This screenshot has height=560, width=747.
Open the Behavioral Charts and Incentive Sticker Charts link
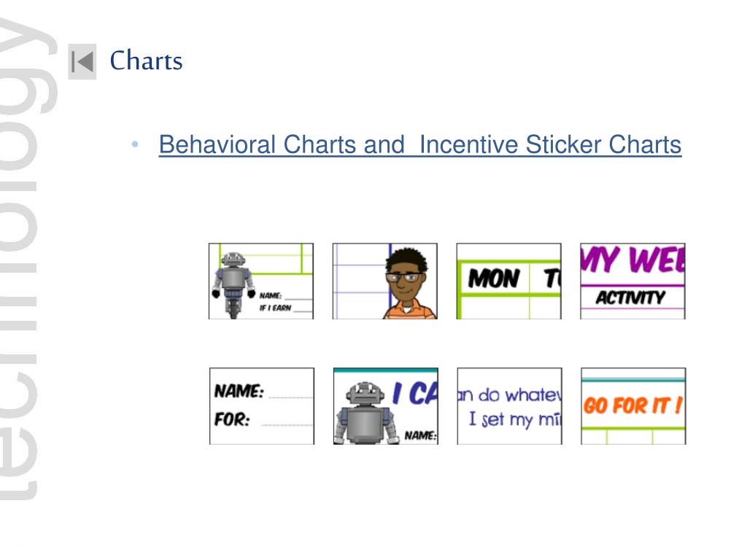click(x=419, y=145)
